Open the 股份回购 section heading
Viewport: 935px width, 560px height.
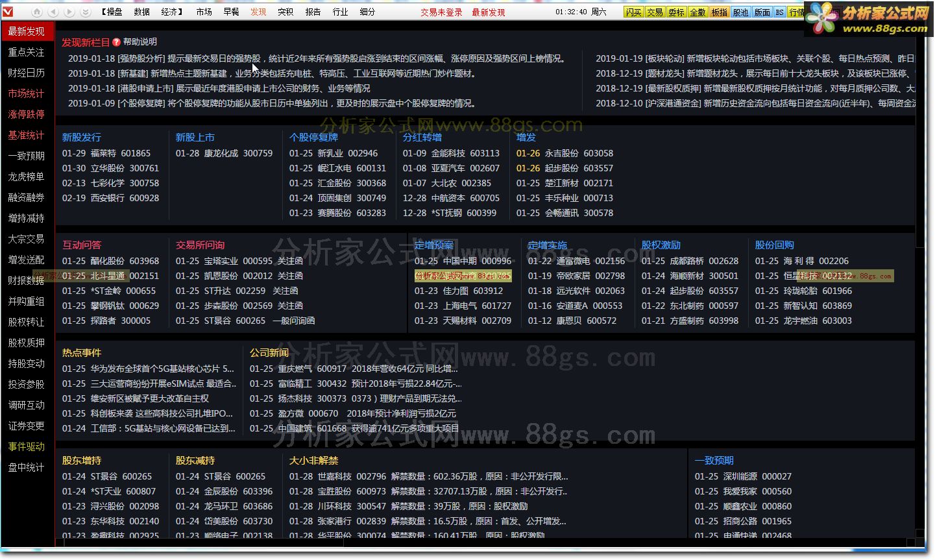[x=775, y=245]
